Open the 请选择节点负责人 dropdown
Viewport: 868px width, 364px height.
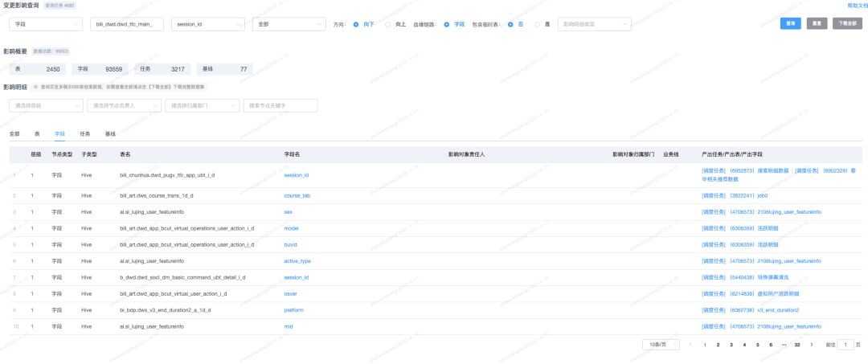(x=122, y=105)
